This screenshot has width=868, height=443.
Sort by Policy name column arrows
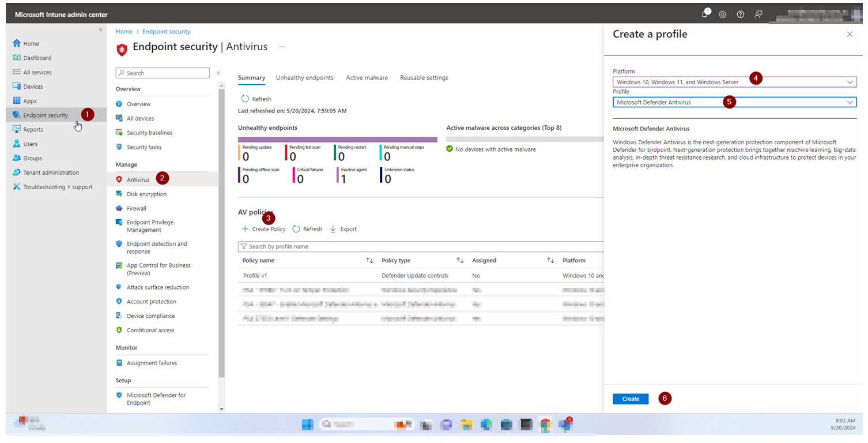pos(369,261)
